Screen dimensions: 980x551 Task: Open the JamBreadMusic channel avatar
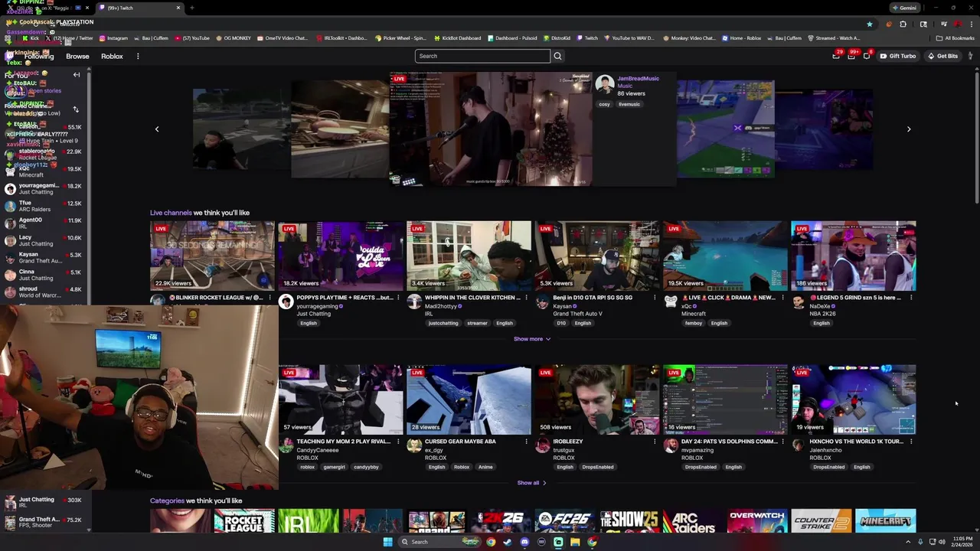[605, 83]
